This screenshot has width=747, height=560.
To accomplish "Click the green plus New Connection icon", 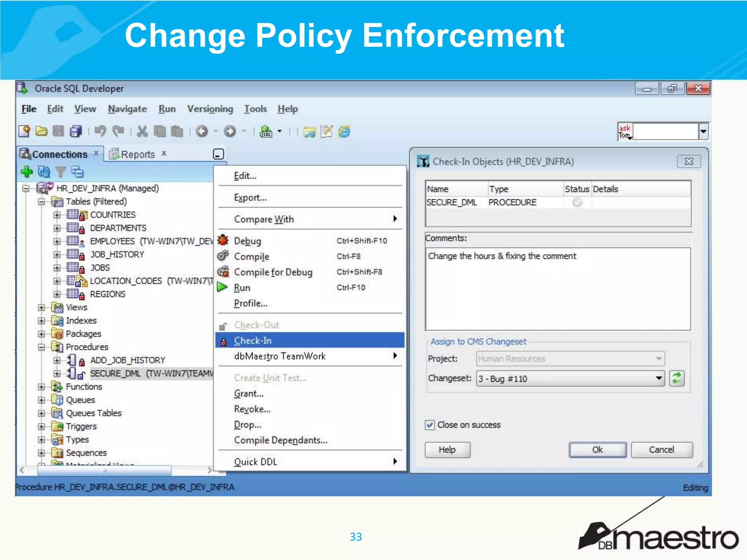I will [27, 171].
